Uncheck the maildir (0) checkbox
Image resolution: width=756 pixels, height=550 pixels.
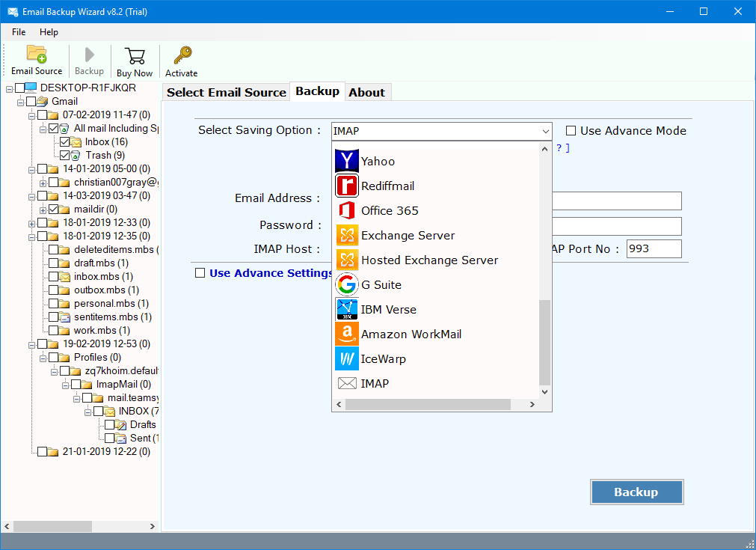point(54,210)
